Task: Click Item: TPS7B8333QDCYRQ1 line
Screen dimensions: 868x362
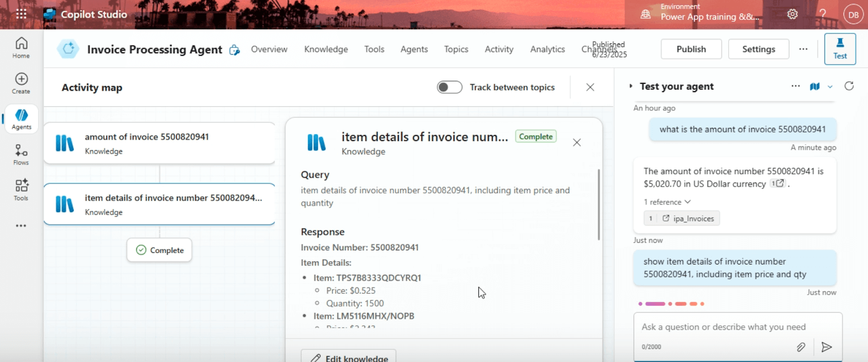Action: (367, 278)
